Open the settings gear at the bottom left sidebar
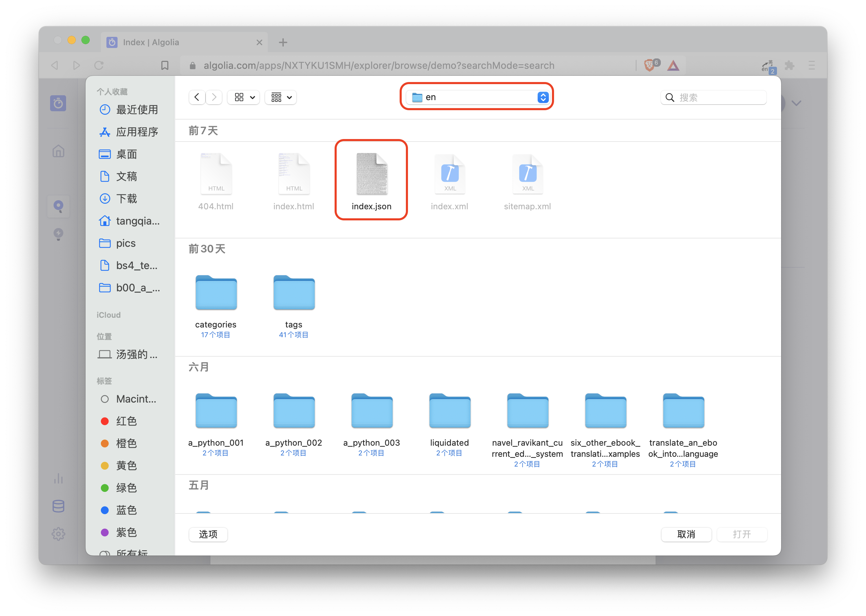Image resolution: width=866 pixels, height=616 pixels. [58, 534]
